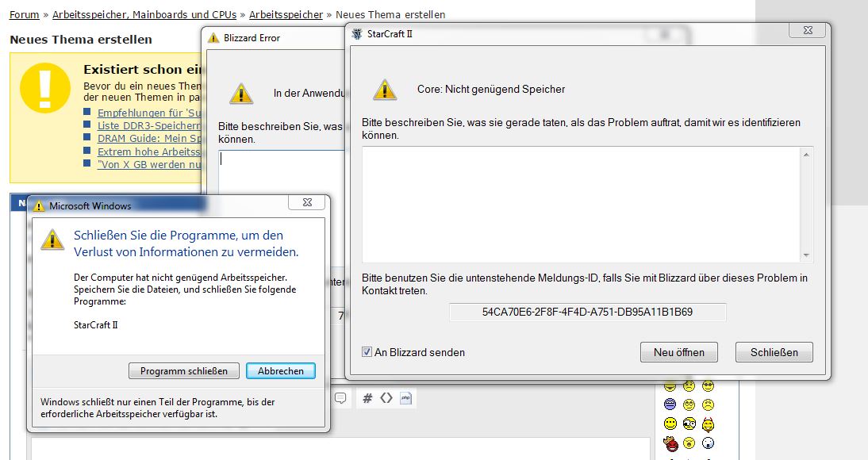Screen dimensions: 868x460
Task: Uncheck 'An Blizzard senden' checkbox
Action: pos(367,351)
